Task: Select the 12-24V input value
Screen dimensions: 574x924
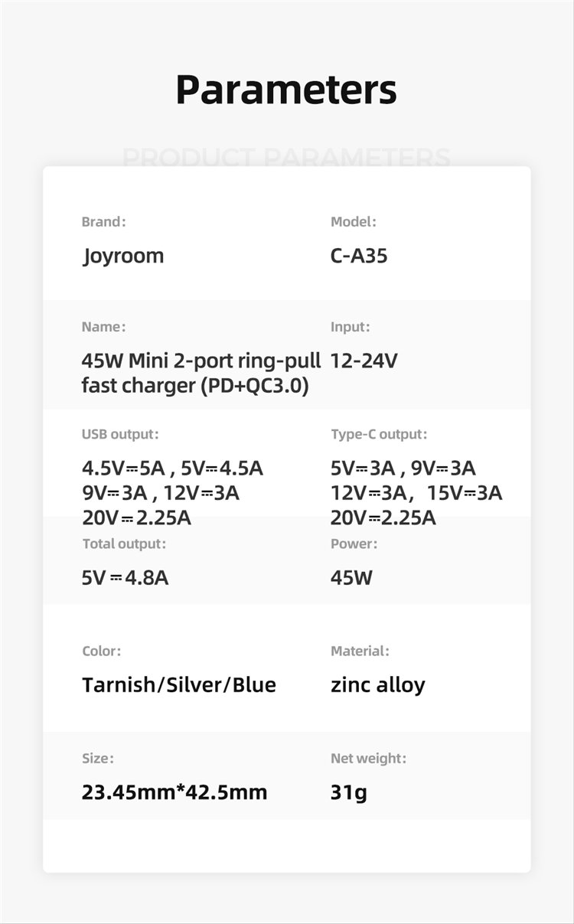Action: [x=364, y=361]
